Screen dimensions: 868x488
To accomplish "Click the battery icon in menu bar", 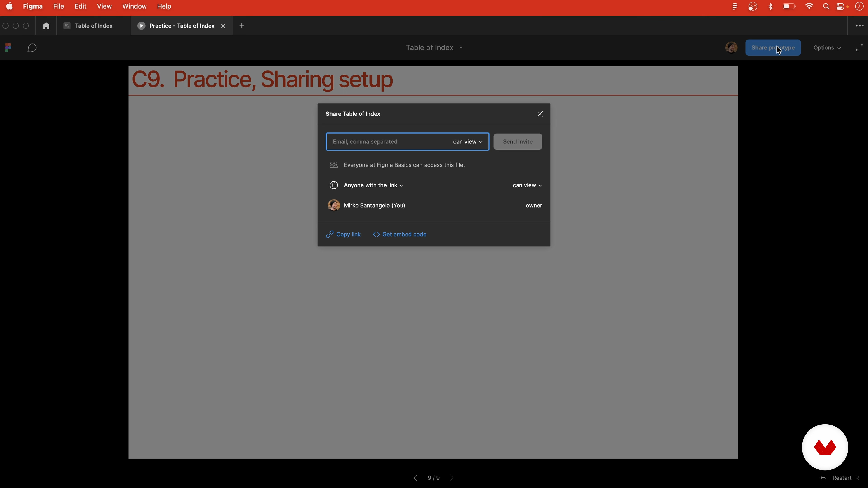I will [x=789, y=6].
